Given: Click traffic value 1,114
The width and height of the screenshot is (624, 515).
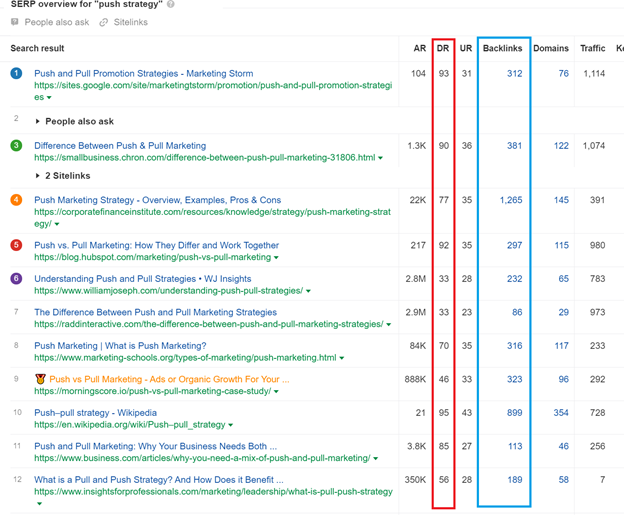Looking at the screenshot, I should [594, 74].
